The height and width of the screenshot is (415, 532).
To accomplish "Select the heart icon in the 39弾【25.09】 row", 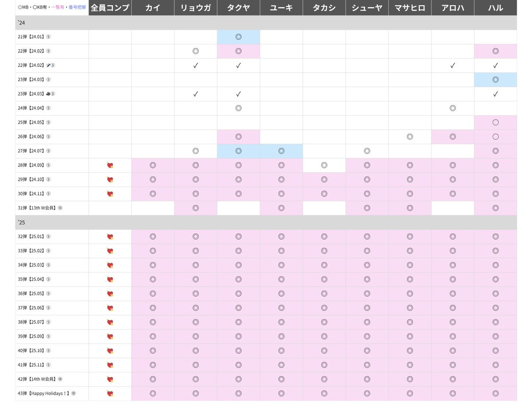I will 110,336.
